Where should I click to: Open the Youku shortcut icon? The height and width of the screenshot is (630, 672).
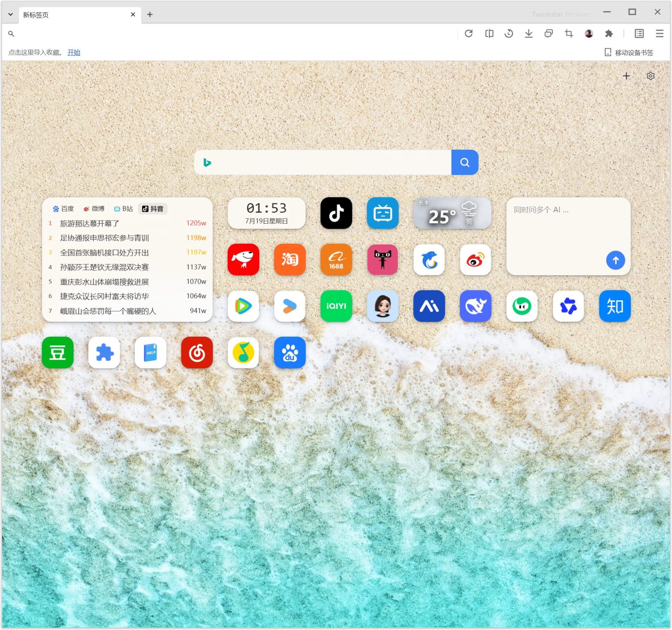click(290, 306)
